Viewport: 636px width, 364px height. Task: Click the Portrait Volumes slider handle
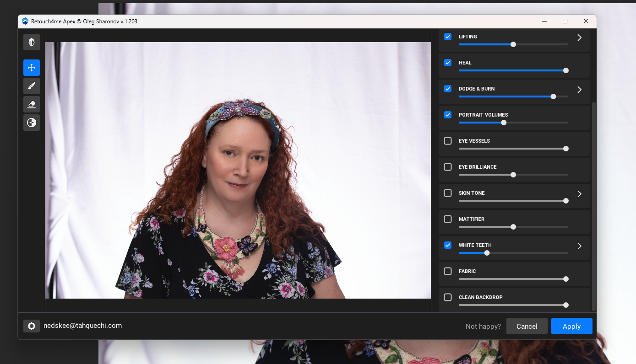coord(504,123)
